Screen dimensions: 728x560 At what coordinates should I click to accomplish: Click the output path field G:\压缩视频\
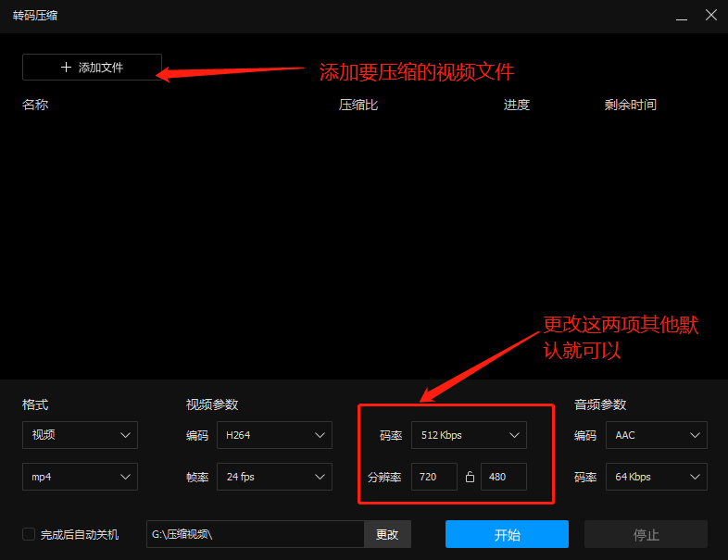(256, 534)
